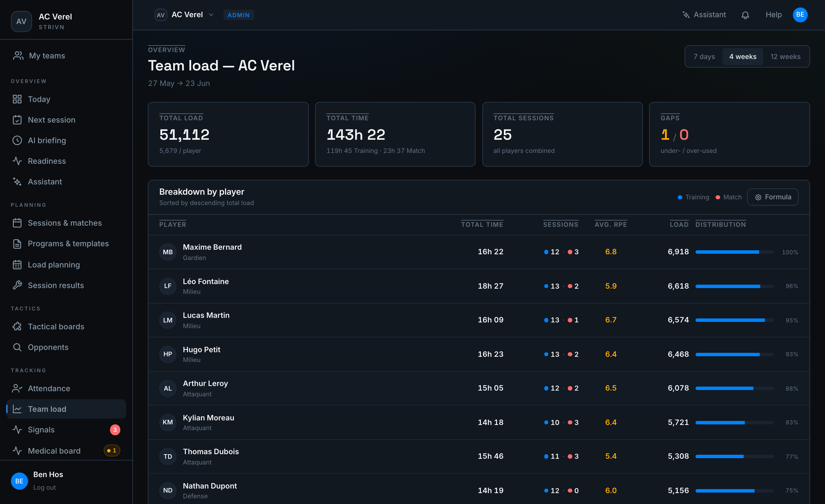Open Tactical boards
Image resolution: width=825 pixels, height=504 pixels.
(x=66, y=326)
